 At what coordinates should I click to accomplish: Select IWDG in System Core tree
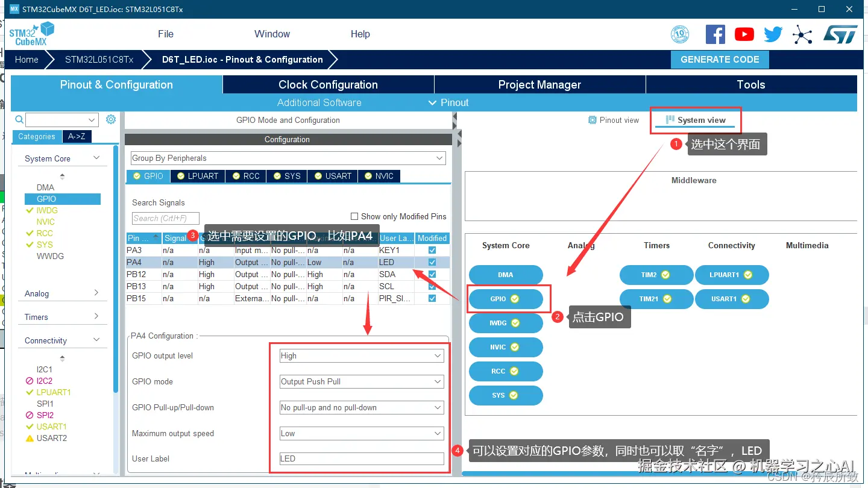[x=47, y=210]
